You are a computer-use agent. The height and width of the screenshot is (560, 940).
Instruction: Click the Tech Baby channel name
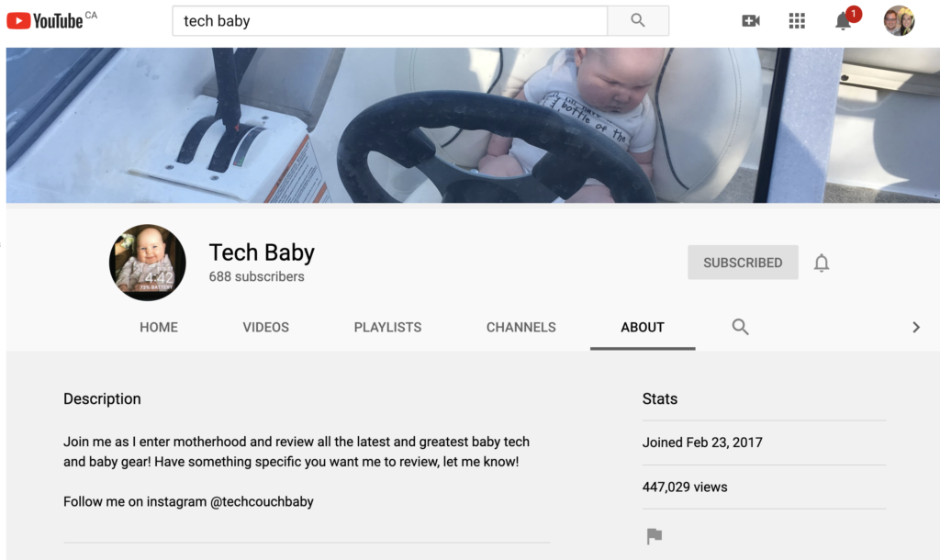[262, 252]
